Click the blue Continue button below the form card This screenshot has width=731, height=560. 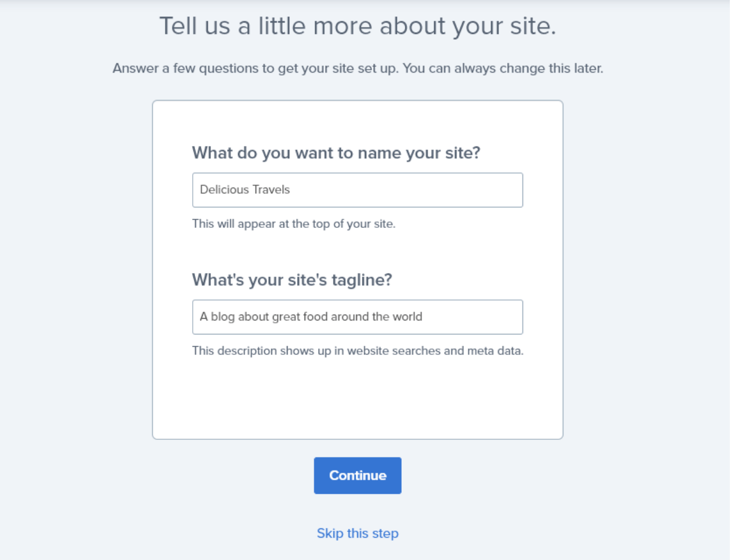[x=357, y=475]
